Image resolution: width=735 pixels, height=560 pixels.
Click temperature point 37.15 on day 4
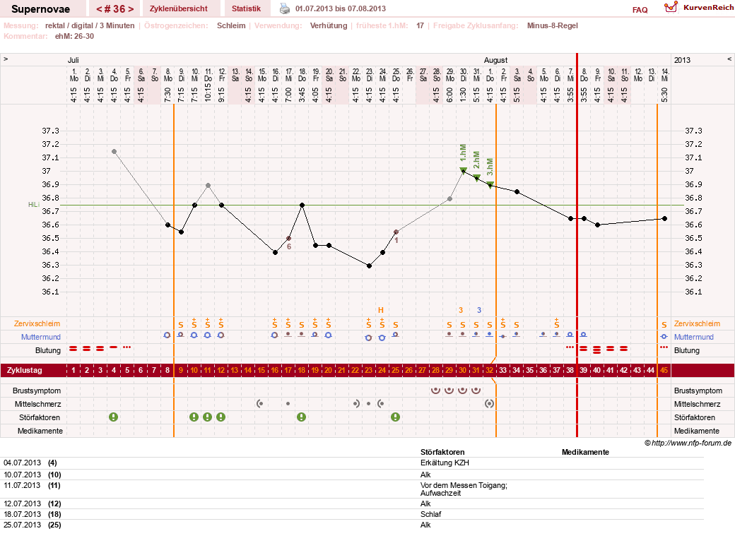click(114, 151)
